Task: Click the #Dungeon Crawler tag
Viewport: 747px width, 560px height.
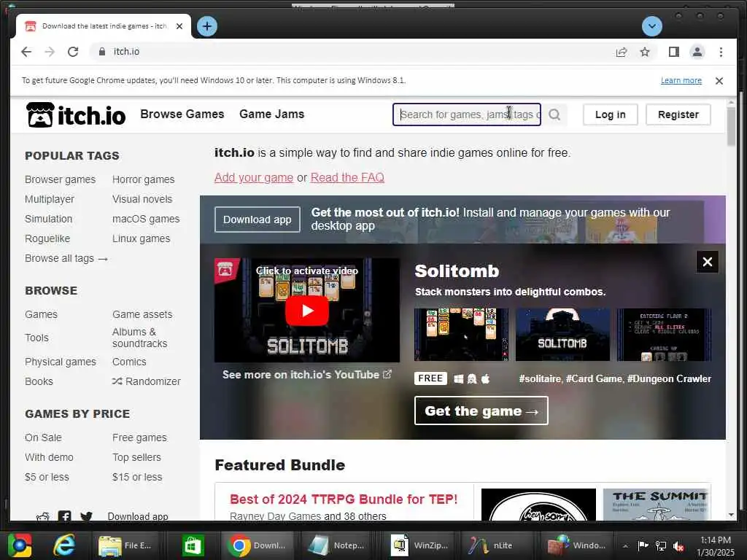Action: pyautogui.click(x=670, y=378)
